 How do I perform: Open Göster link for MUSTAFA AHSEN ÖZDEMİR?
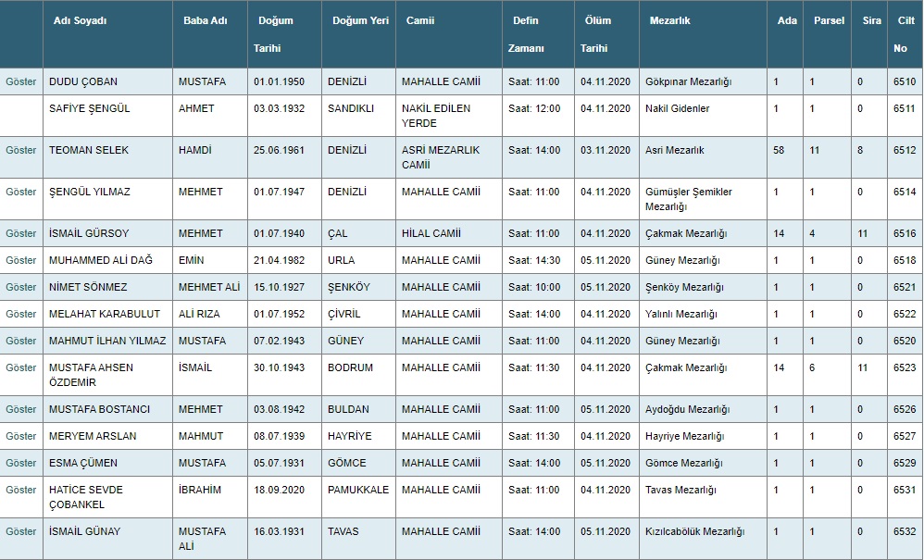(20, 368)
